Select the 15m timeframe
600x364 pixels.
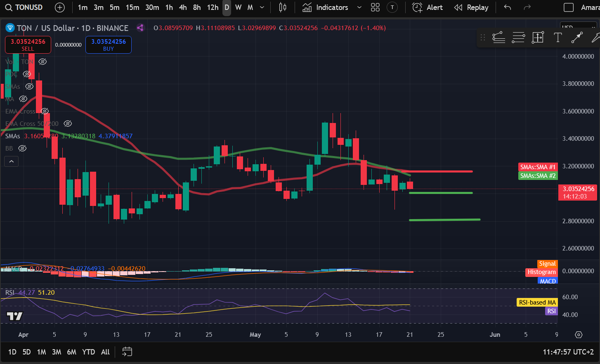pyautogui.click(x=132, y=7)
